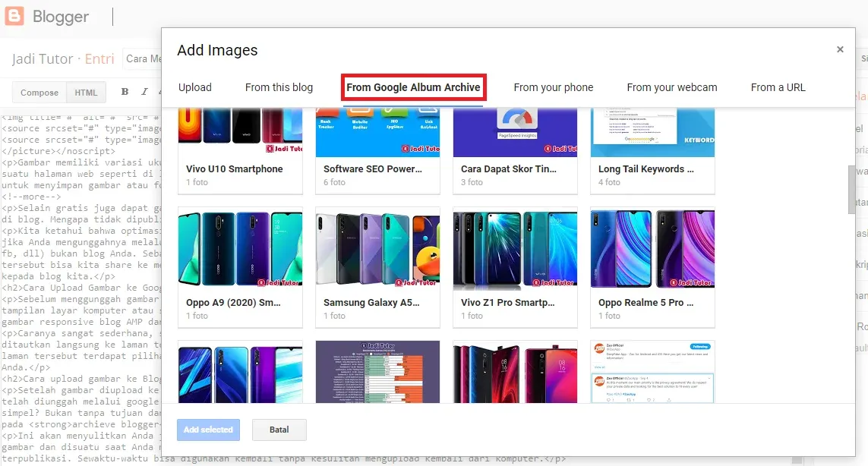This screenshot has width=868, height=466.
Task: Click the post title input field
Action: click(x=142, y=58)
